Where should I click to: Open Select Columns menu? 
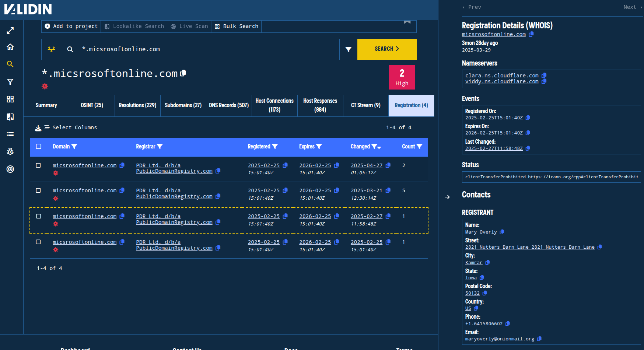(x=71, y=128)
